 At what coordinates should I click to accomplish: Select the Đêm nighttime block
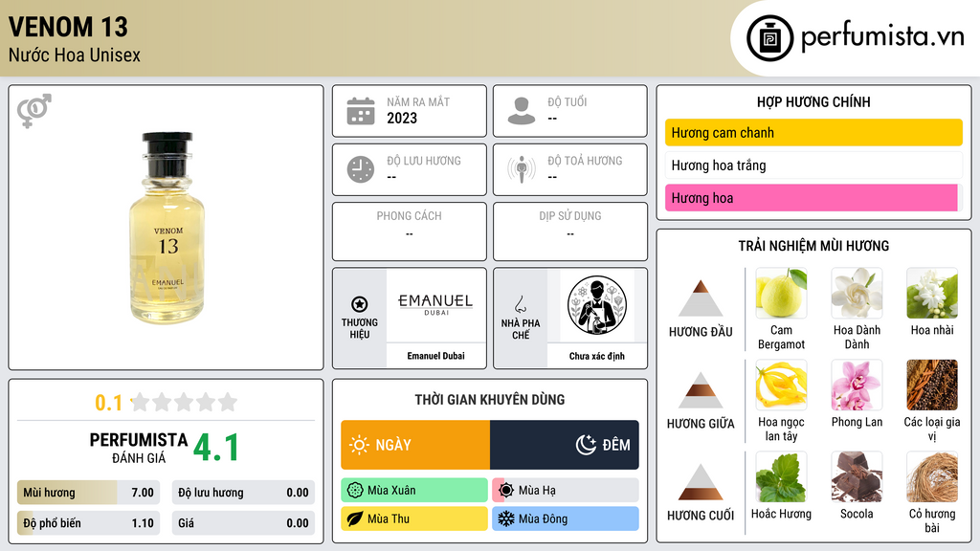point(565,445)
